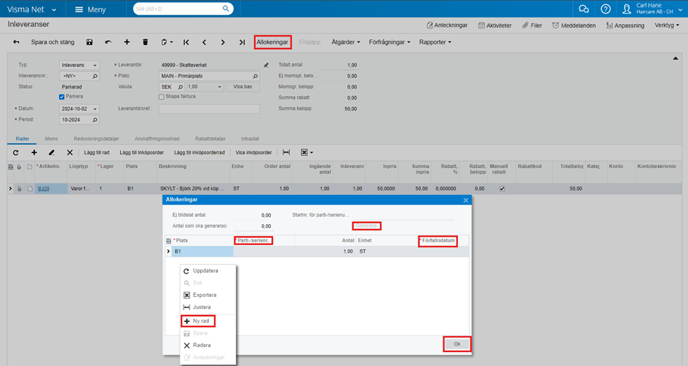
Task: Click the edit pencil in Rader grid toolbar
Action: click(x=51, y=153)
